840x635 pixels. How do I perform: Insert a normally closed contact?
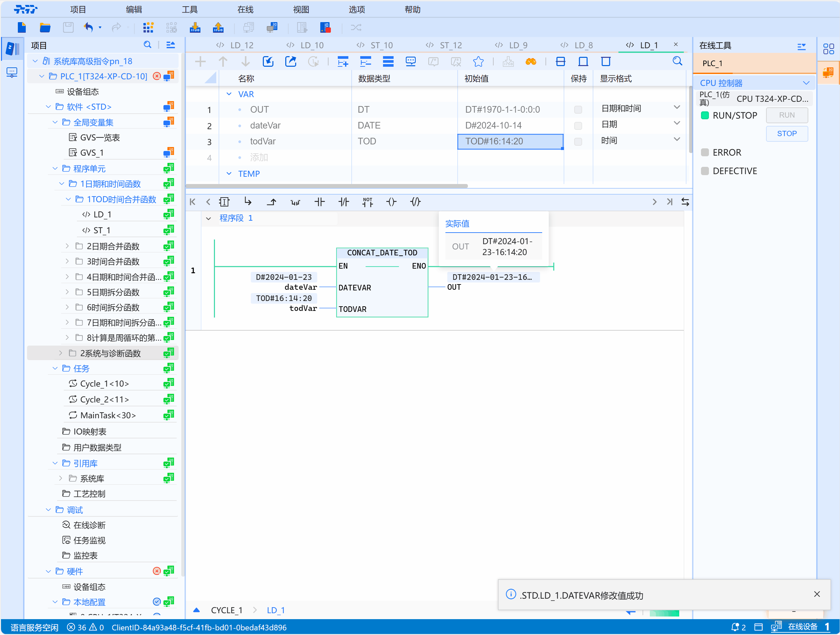(x=344, y=202)
